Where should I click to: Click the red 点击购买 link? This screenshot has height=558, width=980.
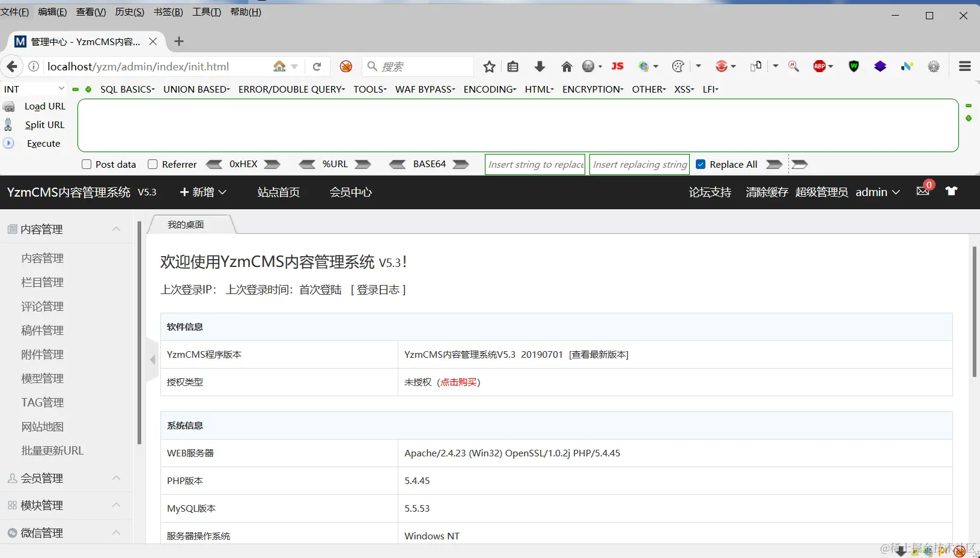(x=458, y=382)
